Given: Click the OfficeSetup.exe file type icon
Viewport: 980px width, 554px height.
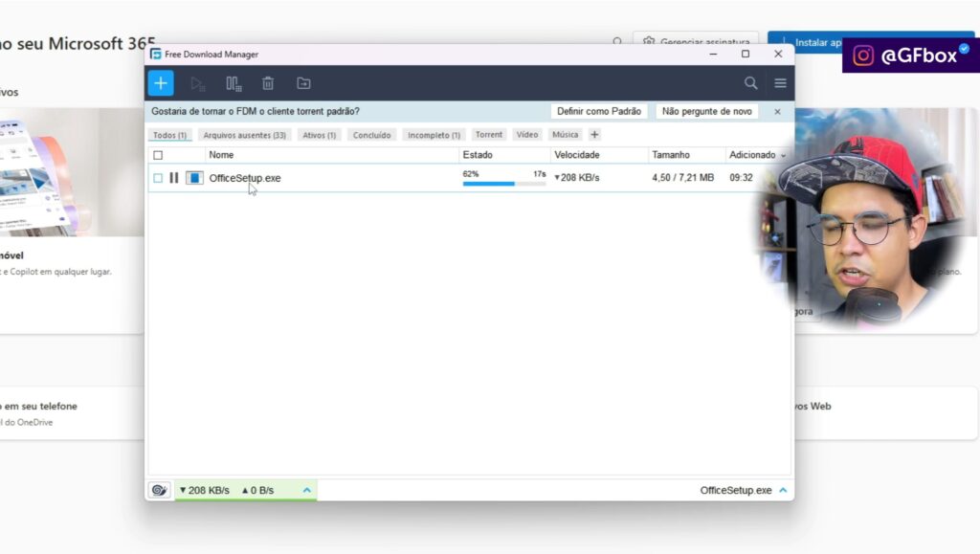Looking at the screenshot, I should coord(194,178).
